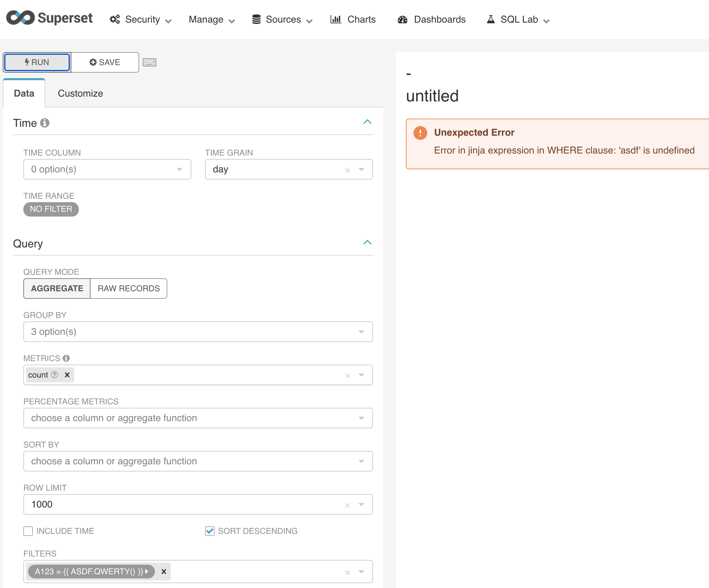Click the No Filter time range button
This screenshot has height=588, width=709.
click(51, 209)
